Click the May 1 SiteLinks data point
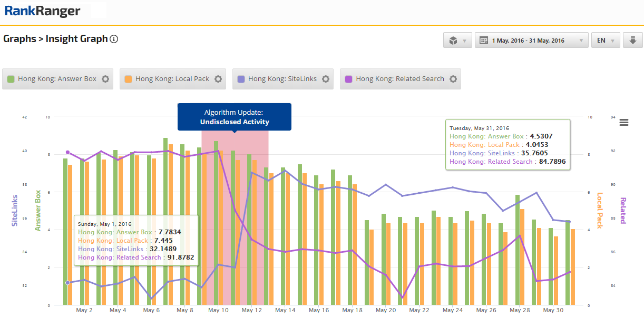644x318 pixels. [x=67, y=283]
